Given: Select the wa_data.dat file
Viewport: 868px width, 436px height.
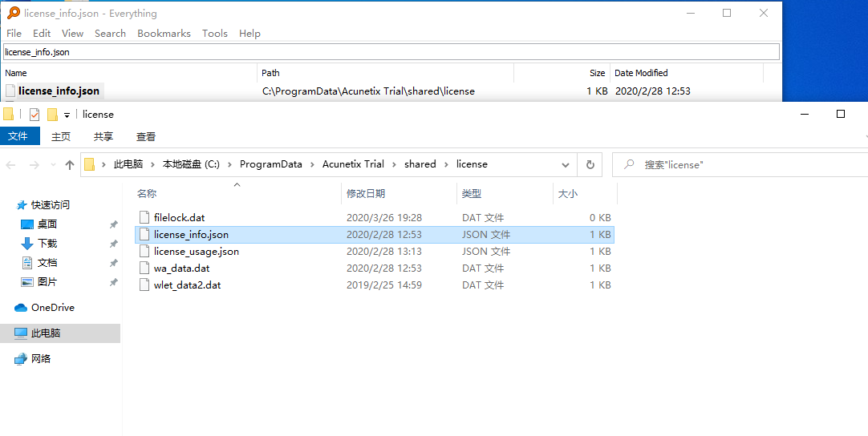Looking at the screenshot, I should (181, 268).
